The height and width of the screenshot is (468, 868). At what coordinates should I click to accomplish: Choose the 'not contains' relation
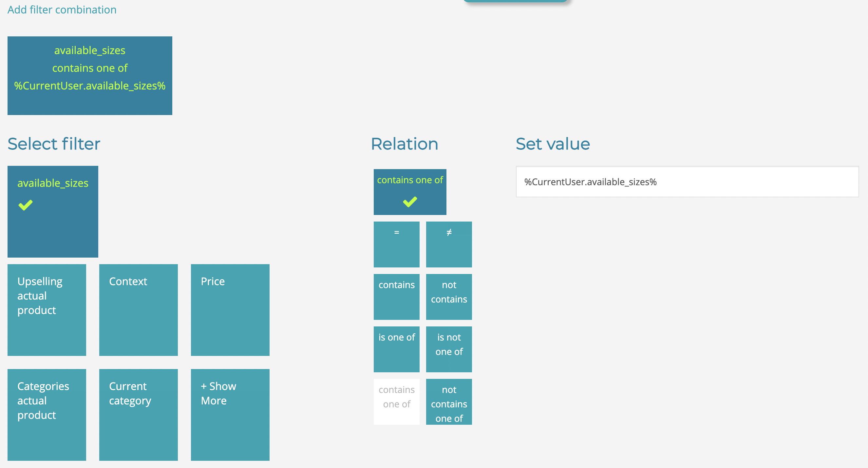(x=449, y=297)
